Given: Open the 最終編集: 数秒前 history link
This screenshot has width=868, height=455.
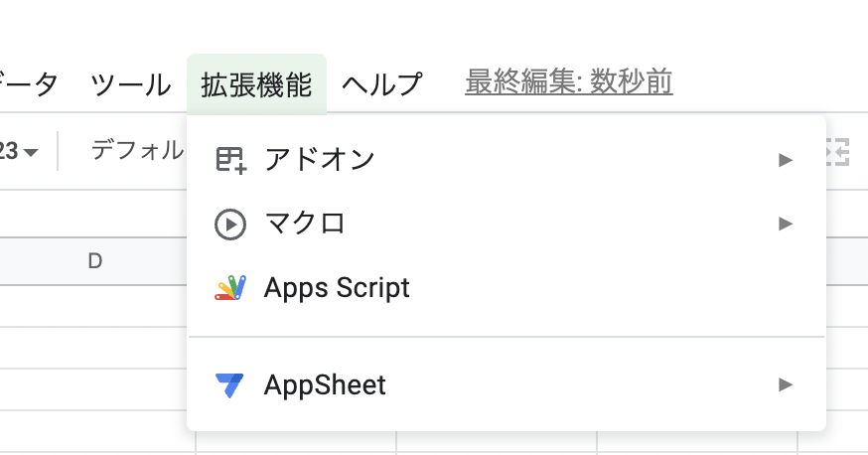Looking at the screenshot, I should tap(568, 82).
